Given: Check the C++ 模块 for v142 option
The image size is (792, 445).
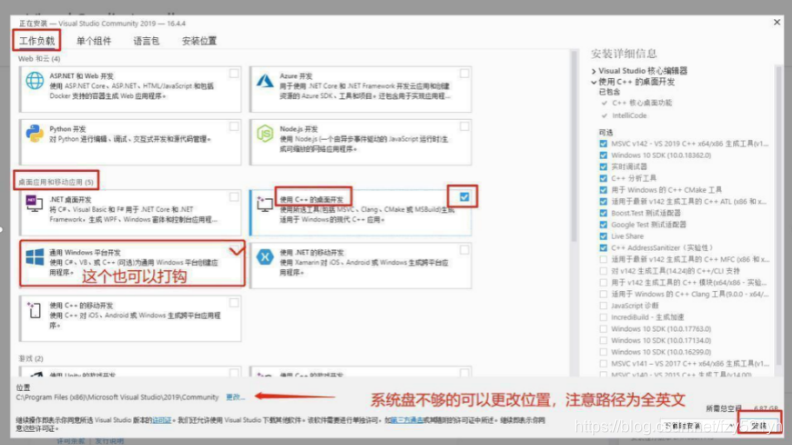Looking at the screenshot, I should pyautogui.click(x=603, y=283).
